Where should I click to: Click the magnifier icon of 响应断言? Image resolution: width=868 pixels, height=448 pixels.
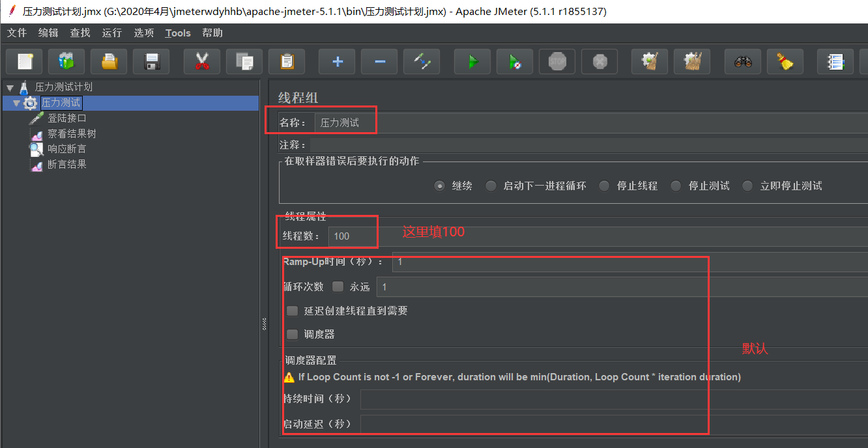tap(36, 149)
